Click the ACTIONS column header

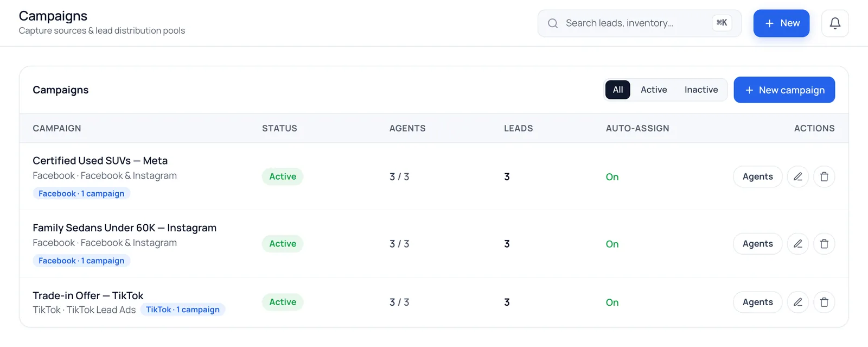tap(814, 128)
